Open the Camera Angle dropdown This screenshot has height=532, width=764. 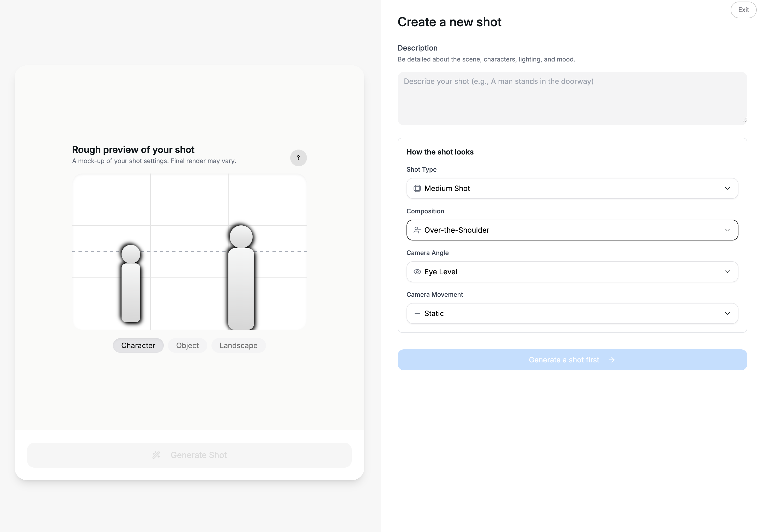(x=572, y=272)
